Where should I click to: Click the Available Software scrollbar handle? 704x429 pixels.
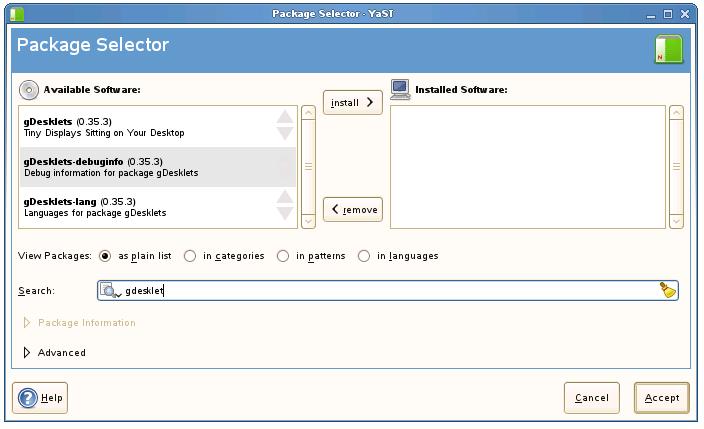[x=308, y=167]
